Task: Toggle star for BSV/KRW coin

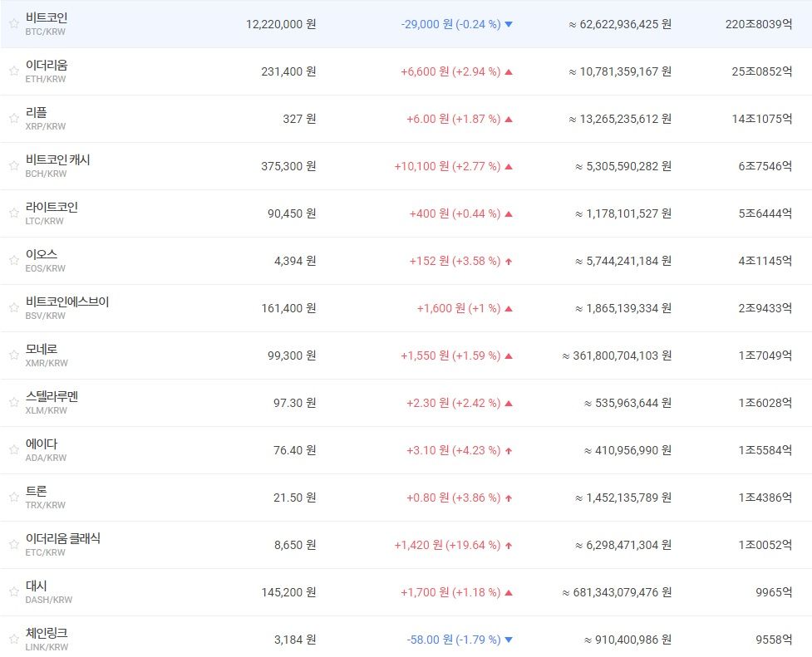Action: tap(13, 308)
